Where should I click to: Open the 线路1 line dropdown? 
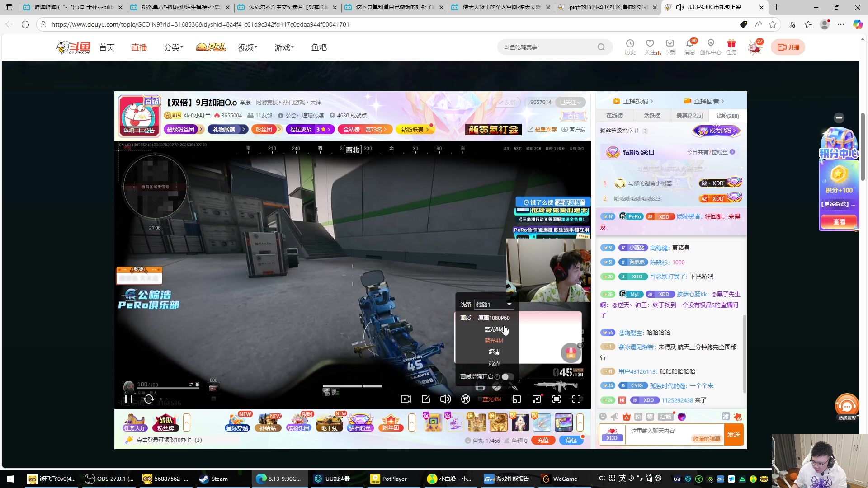coord(494,305)
